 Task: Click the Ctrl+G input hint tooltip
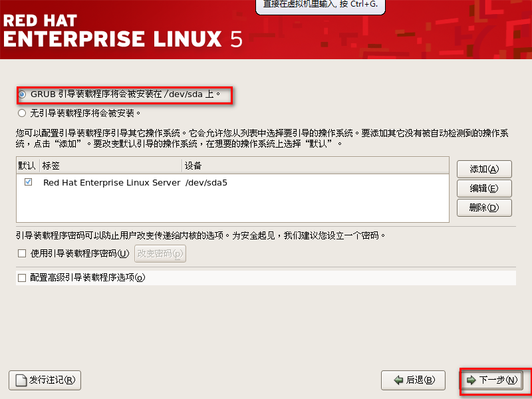321,6
